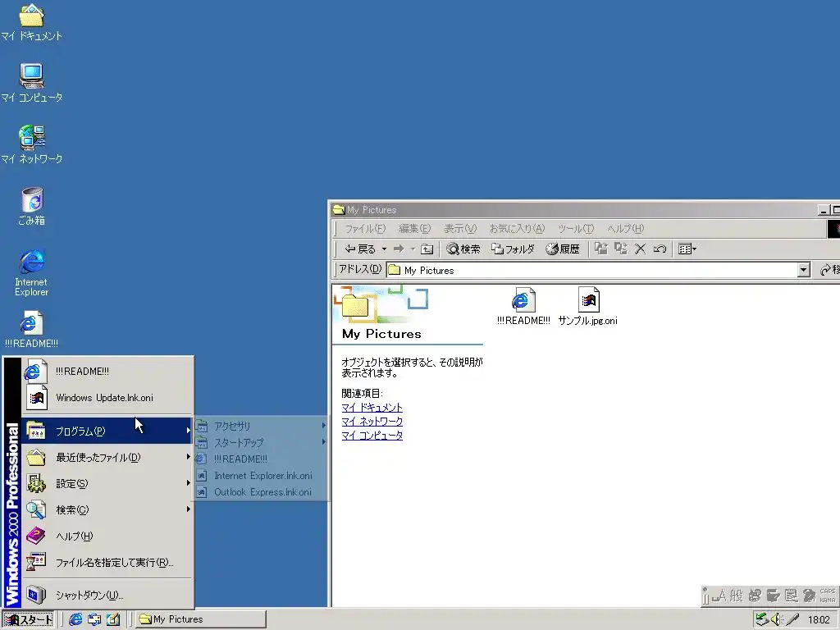Viewport: 840px width, 630px height.
Task: Click the IME input mode A icon
Action: pos(719,596)
